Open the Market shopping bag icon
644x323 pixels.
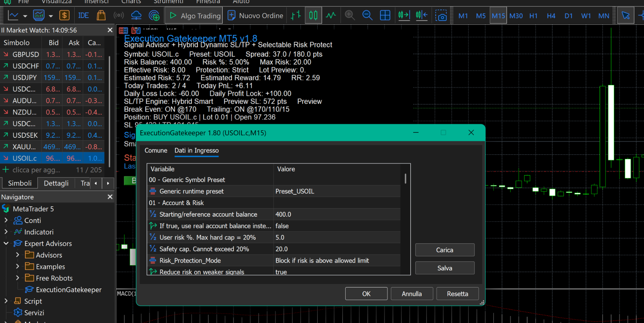click(x=101, y=16)
